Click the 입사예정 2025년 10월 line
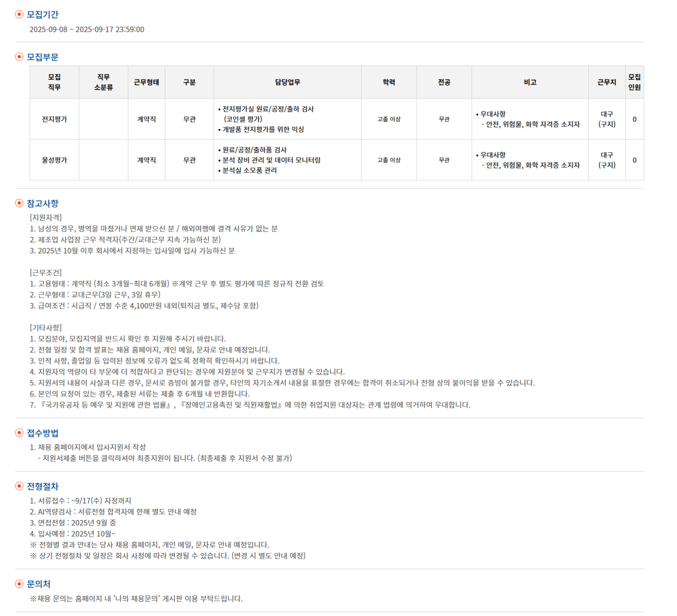The width and height of the screenshot is (677, 616). [x=73, y=534]
